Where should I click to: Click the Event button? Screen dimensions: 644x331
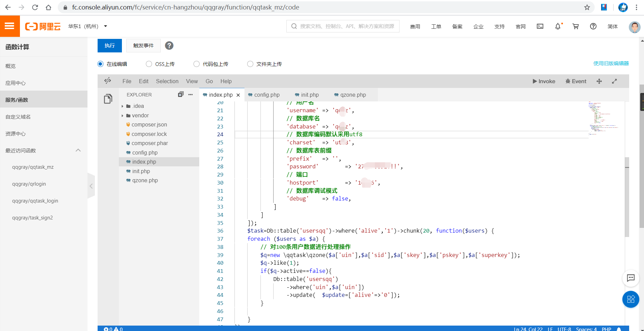click(x=576, y=81)
